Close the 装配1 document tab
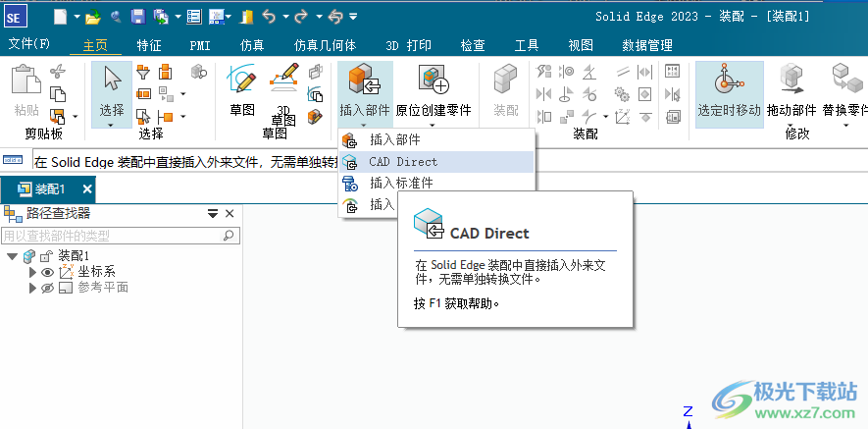The height and width of the screenshot is (429, 868). pyautogui.click(x=87, y=189)
